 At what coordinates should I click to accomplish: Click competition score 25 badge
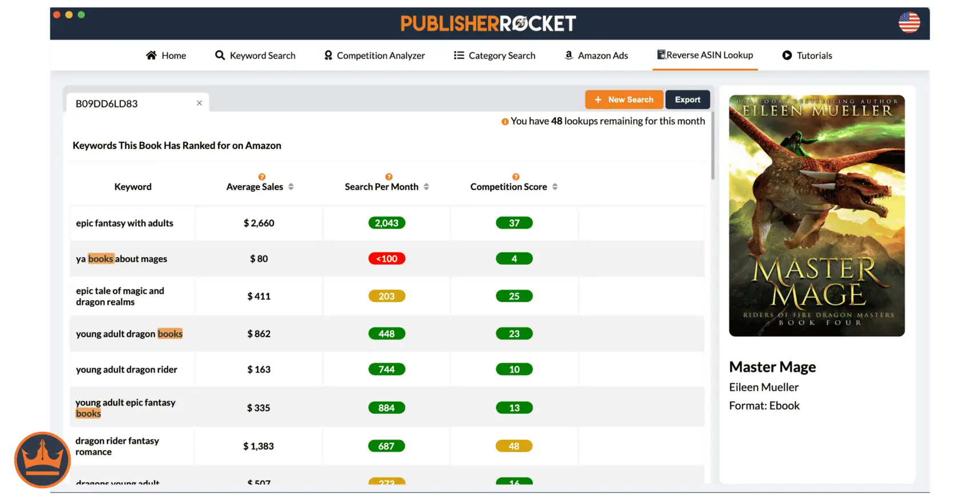pos(514,296)
